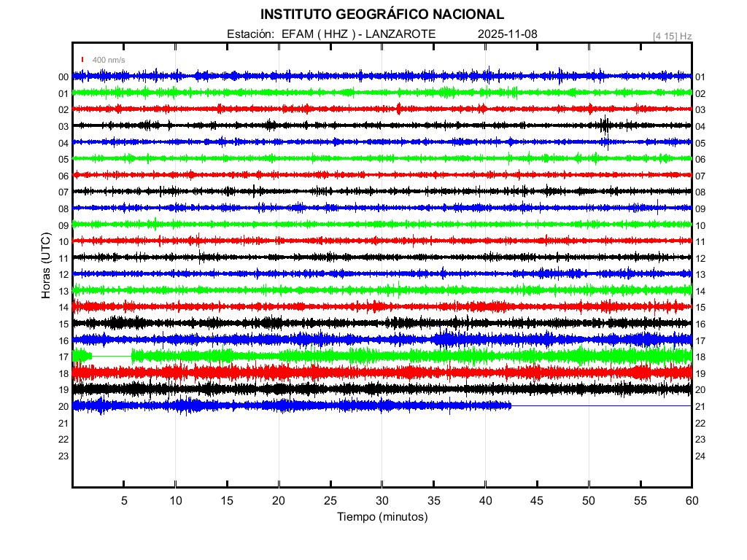Click hour label 23 on left axis
The image size is (747, 560).
(x=63, y=456)
